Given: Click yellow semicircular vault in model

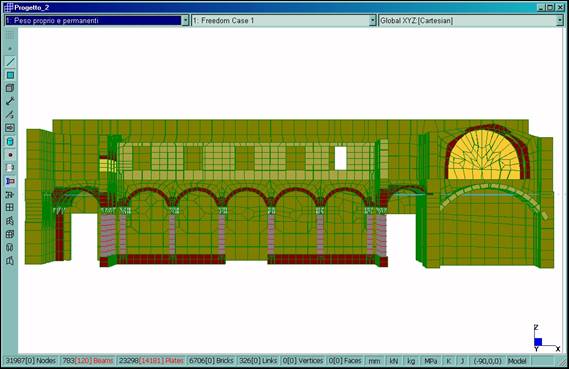Looking at the screenshot, I should pyautogui.click(x=484, y=156).
